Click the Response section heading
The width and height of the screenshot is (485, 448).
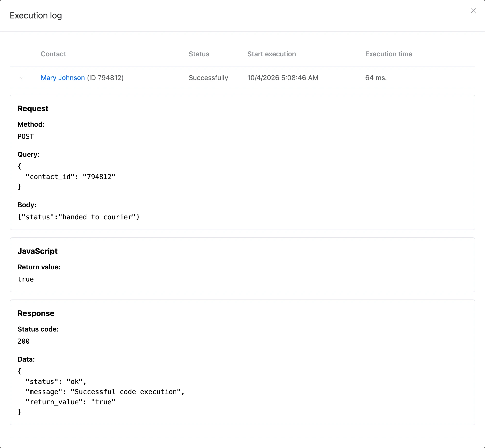pos(36,313)
